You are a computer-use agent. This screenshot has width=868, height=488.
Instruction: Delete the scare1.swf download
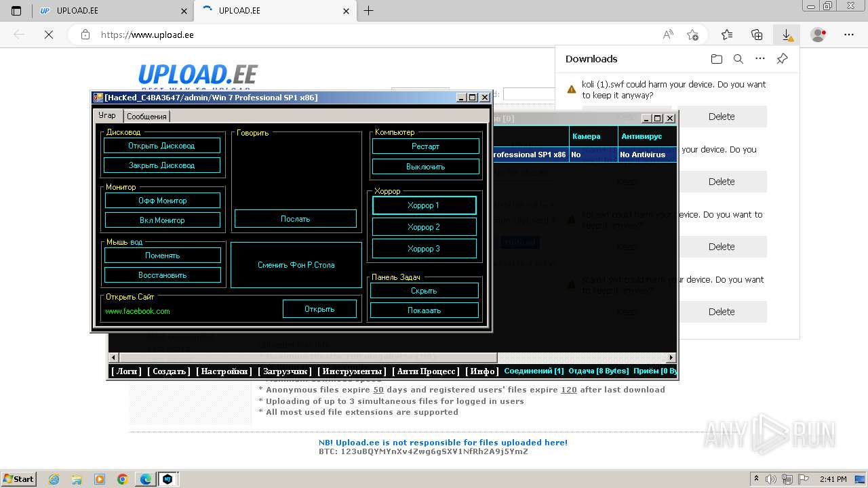click(x=722, y=312)
